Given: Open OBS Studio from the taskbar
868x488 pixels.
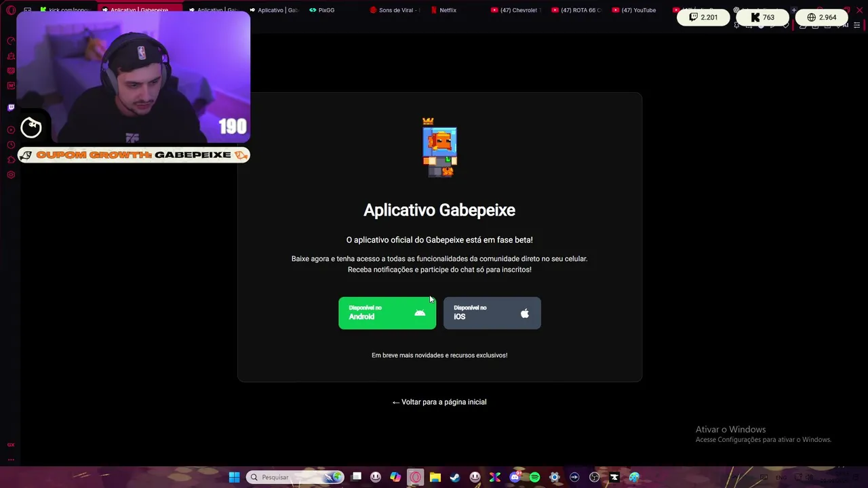Looking at the screenshot, I should coord(594,477).
